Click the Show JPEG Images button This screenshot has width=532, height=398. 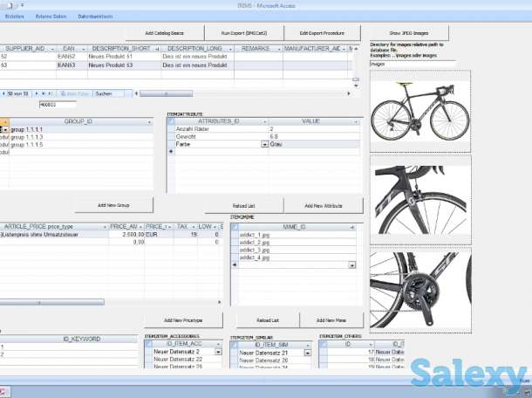click(x=409, y=33)
